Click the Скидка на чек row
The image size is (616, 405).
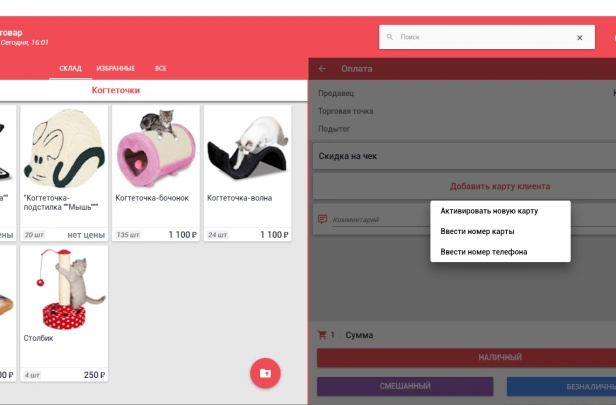[462, 156]
